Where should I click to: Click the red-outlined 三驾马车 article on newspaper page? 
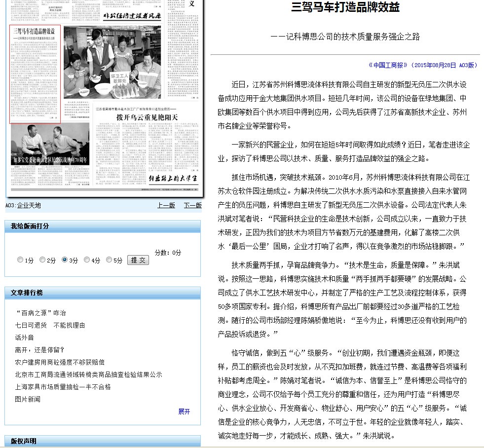pyautogui.click(x=35, y=74)
